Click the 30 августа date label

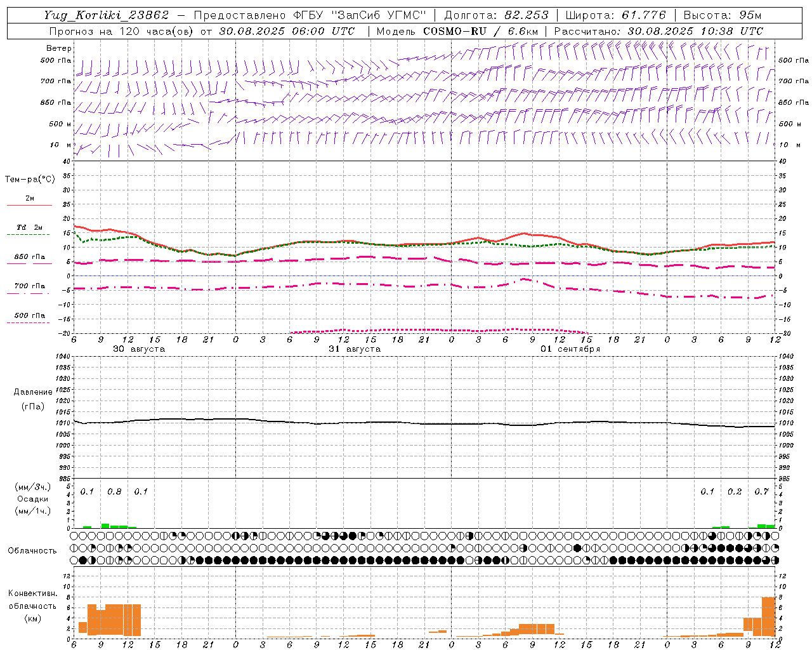pyautogui.click(x=139, y=349)
